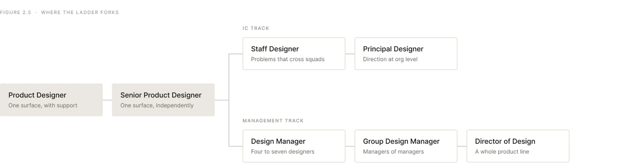The height and width of the screenshot is (168, 644).
Task: Click 'Problems that cross squads' subtitle
Action: (x=288, y=59)
